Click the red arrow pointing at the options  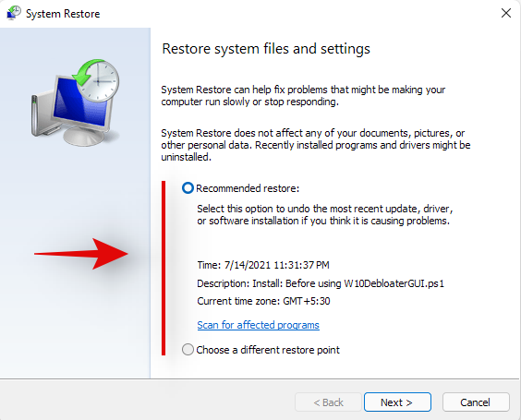(81, 254)
